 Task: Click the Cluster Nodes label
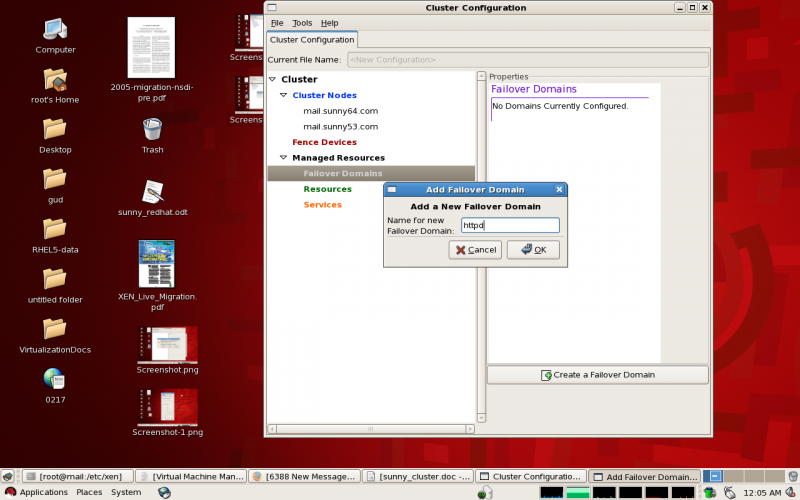coord(324,95)
